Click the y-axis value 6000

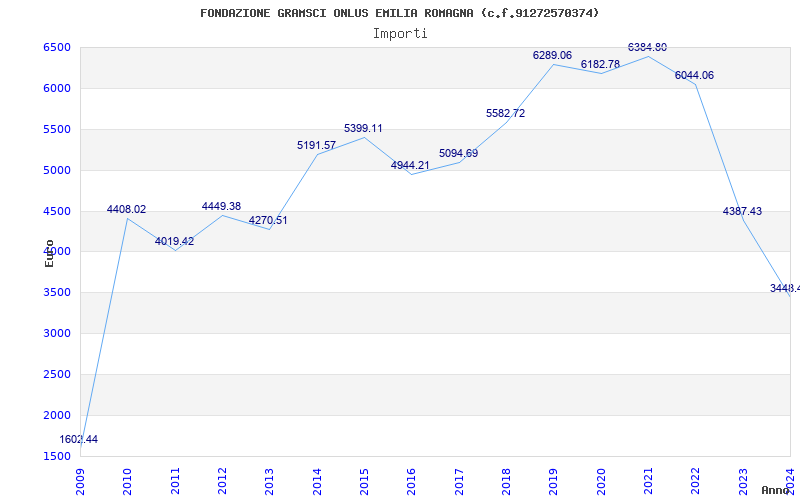click(x=57, y=88)
